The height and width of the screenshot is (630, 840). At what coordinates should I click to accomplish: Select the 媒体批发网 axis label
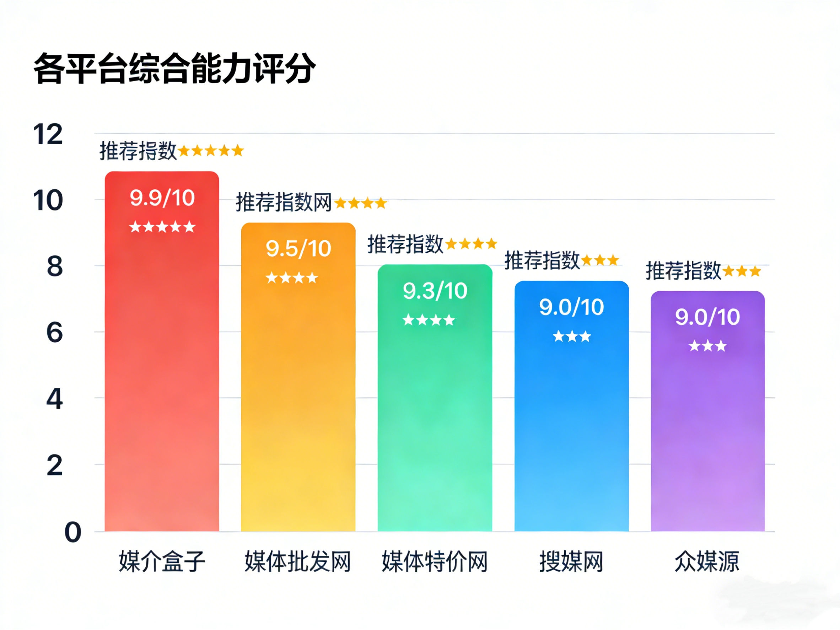coord(298,561)
